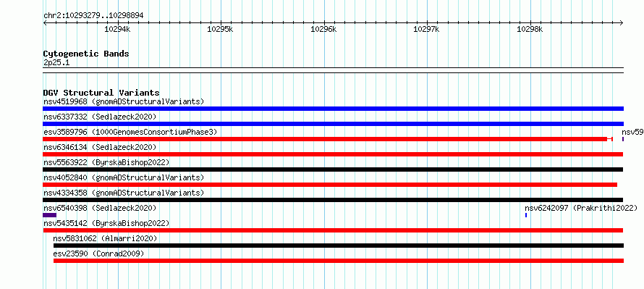Select the black bar under nsv5563922
The height and width of the screenshot is (289, 644).
point(333,169)
